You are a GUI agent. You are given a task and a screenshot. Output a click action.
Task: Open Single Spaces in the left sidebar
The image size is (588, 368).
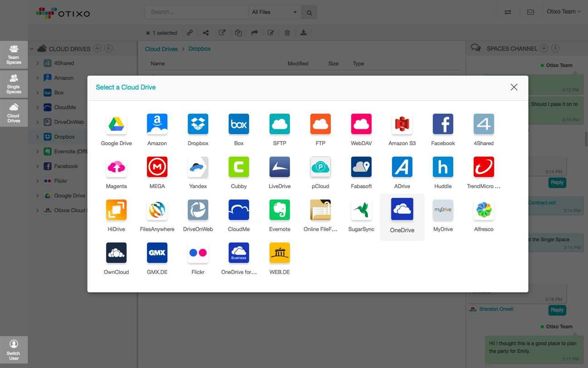14,84
